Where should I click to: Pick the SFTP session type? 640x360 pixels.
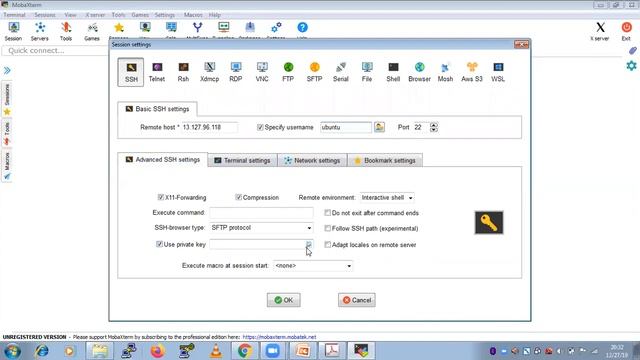tap(314, 72)
